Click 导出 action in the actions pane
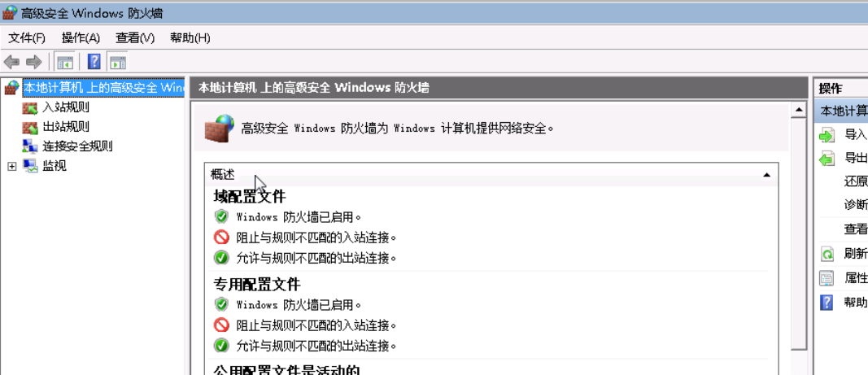Viewport: 868px width, 375px height. (x=856, y=159)
